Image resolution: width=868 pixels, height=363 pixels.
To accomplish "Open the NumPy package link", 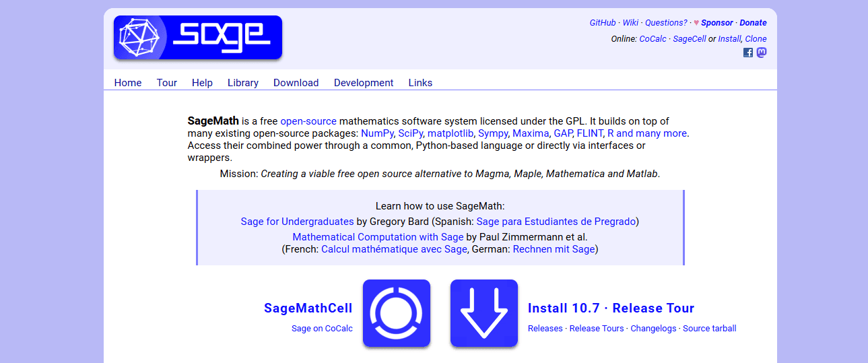I will (377, 133).
